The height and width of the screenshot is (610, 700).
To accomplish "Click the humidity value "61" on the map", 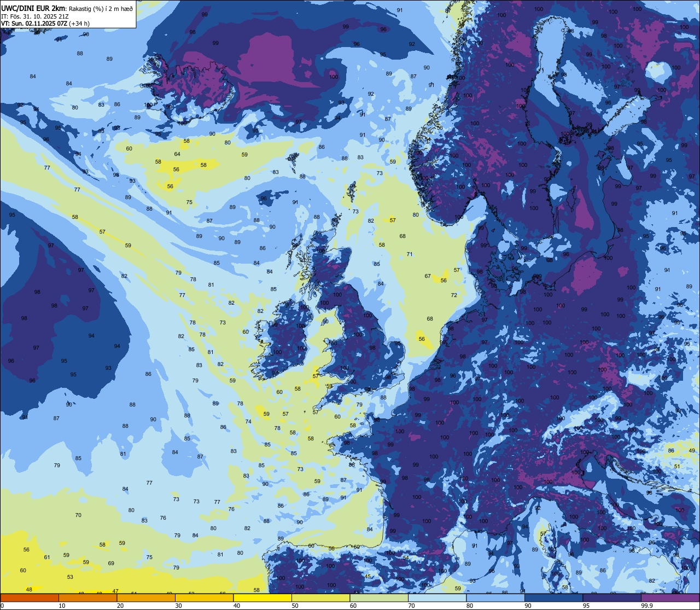I will click(47, 557).
